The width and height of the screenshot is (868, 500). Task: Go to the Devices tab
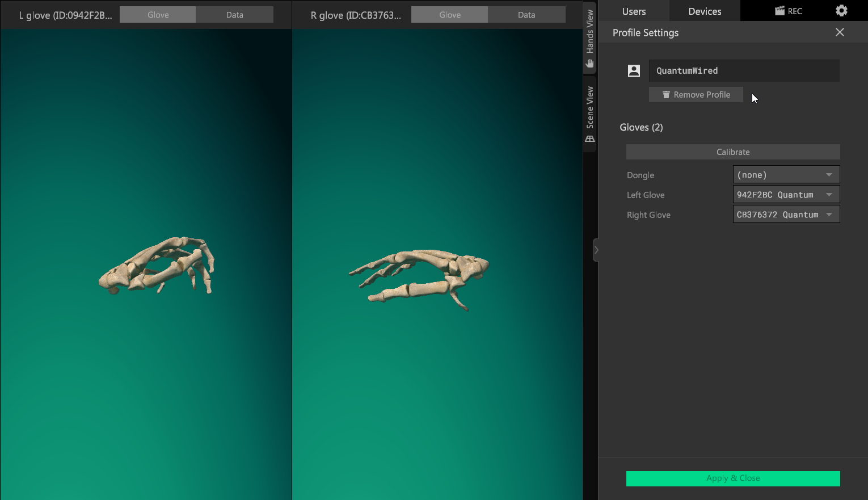705,11
